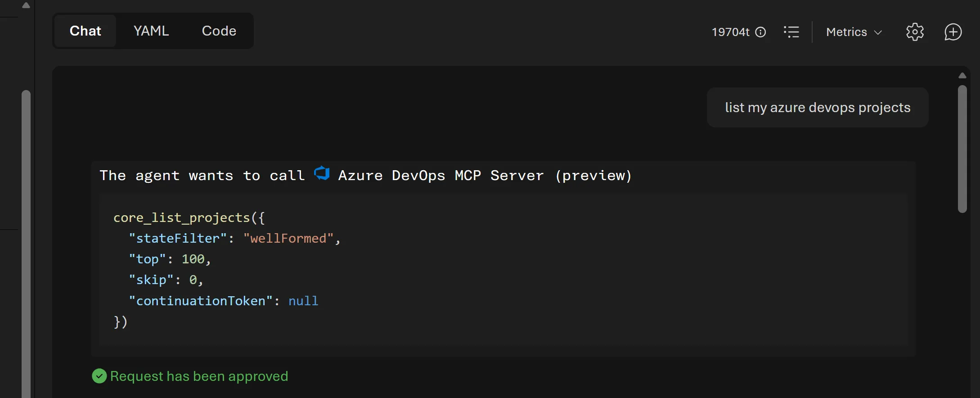
Task: Click the 19704t token count
Action: (x=730, y=32)
